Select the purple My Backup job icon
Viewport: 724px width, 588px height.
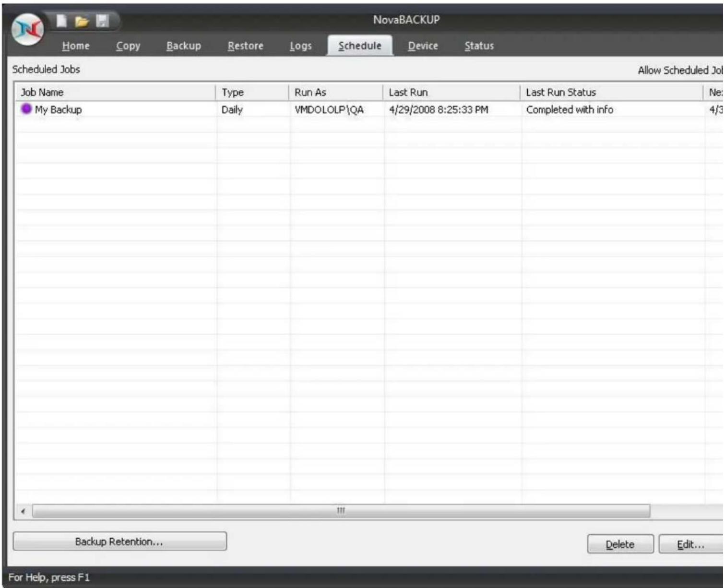(x=26, y=109)
